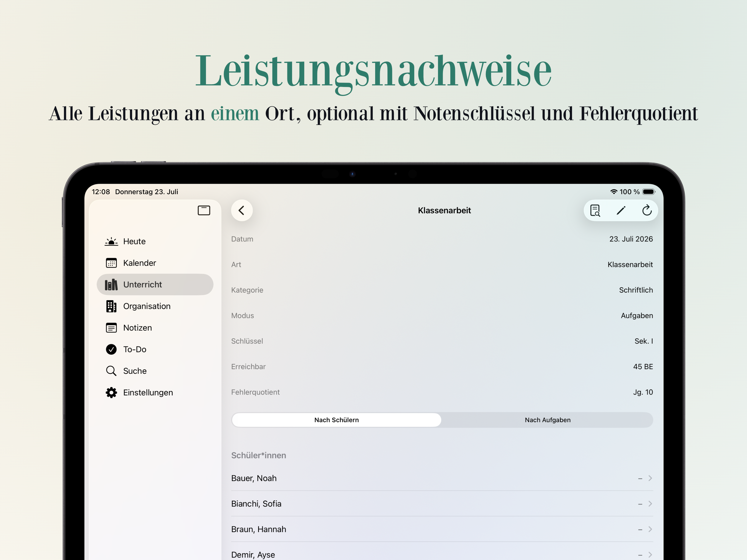
Task: Select the To-Do checkmark icon
Action: pyautogui.click(x=111, y=349)
